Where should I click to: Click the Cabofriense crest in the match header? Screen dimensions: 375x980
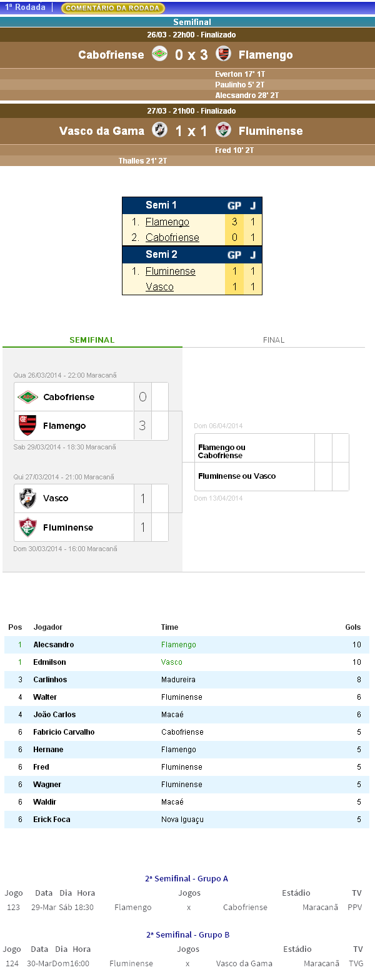pyautogui.click(x=159, y=54)
